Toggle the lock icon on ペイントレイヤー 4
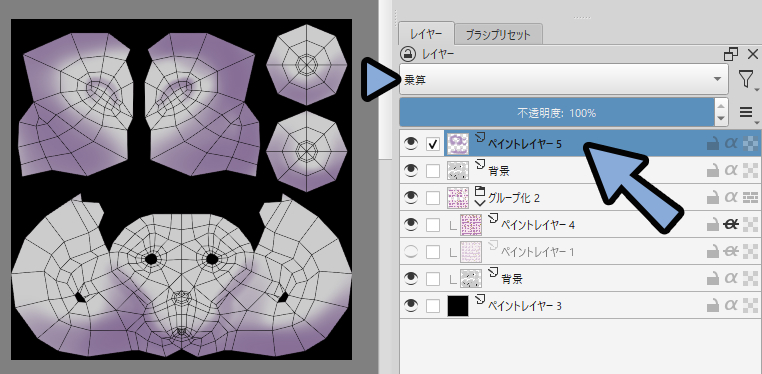Screen dimensions: 762x374 pos(712,224)
